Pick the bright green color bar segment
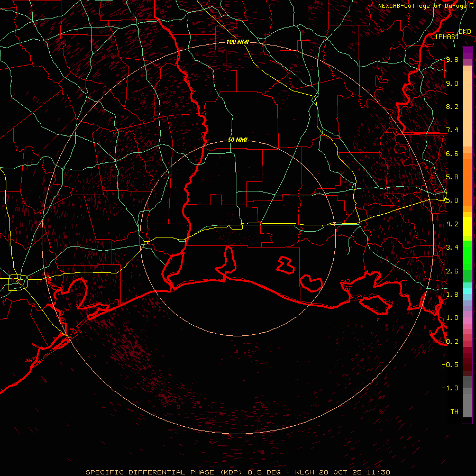Screen dimensions: 476x476 [x=467, y=255]
